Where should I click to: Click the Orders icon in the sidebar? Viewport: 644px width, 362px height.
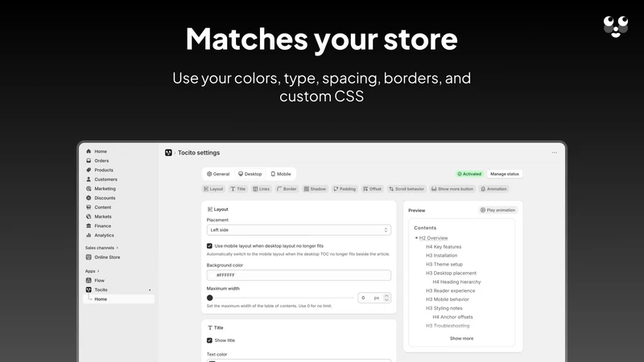89,160
